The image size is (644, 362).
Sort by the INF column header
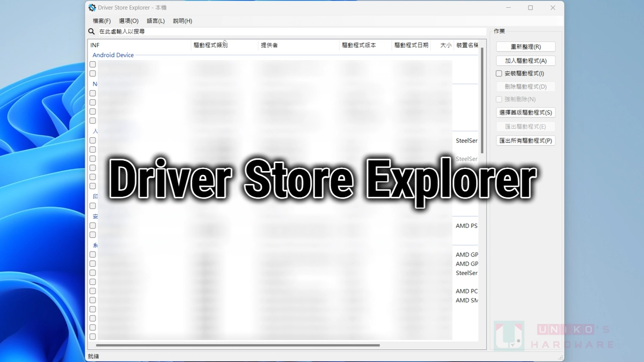pyautogui.click(x=140, y=46)
